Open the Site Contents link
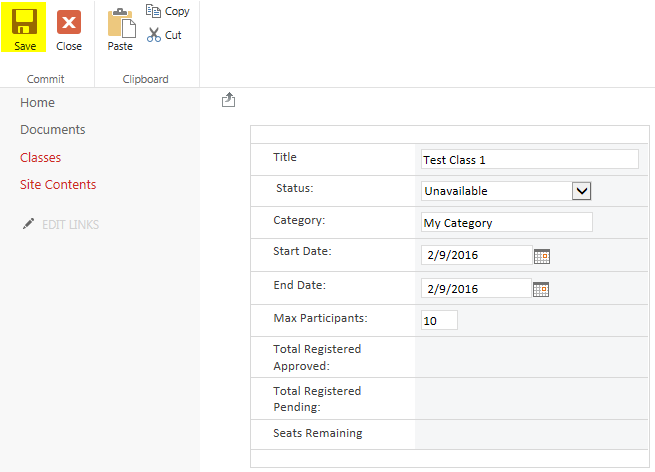655x472 pixels. click(58, 185)
